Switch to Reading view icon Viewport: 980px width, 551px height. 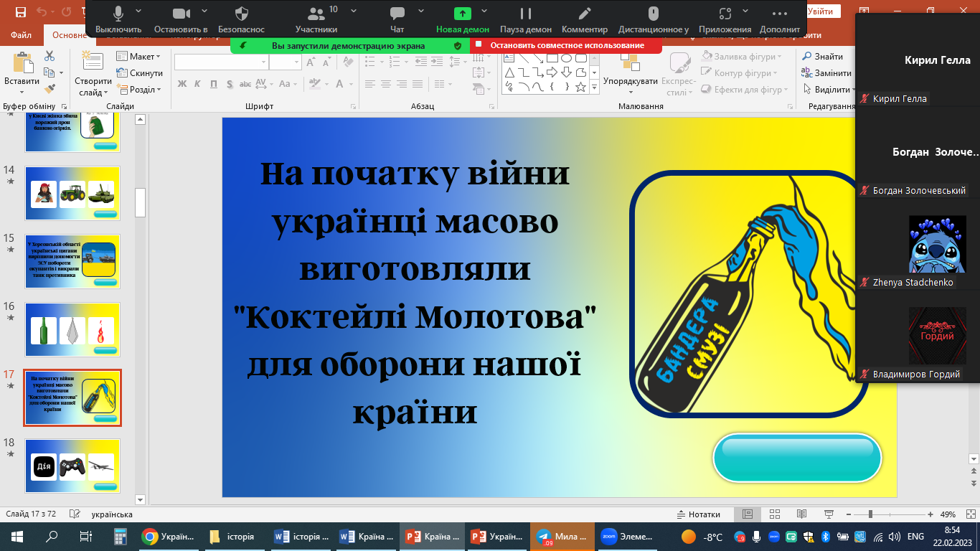801,514
